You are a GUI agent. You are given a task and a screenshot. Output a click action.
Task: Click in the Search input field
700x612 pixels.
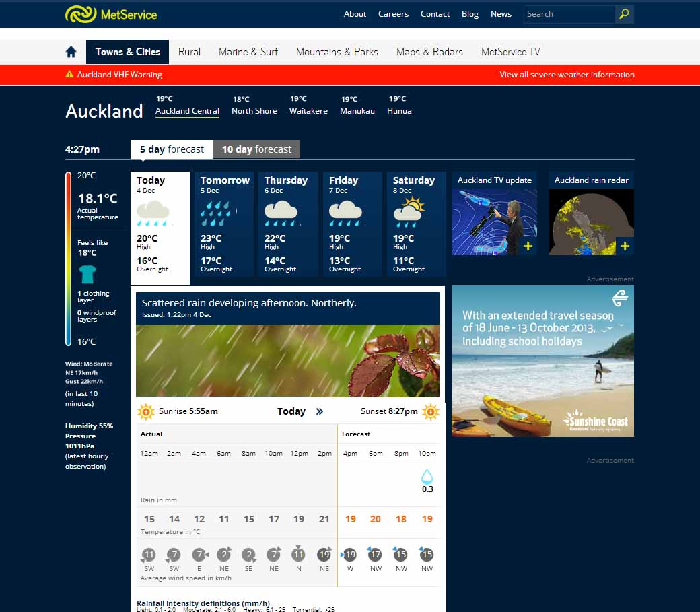pos(568,14)
